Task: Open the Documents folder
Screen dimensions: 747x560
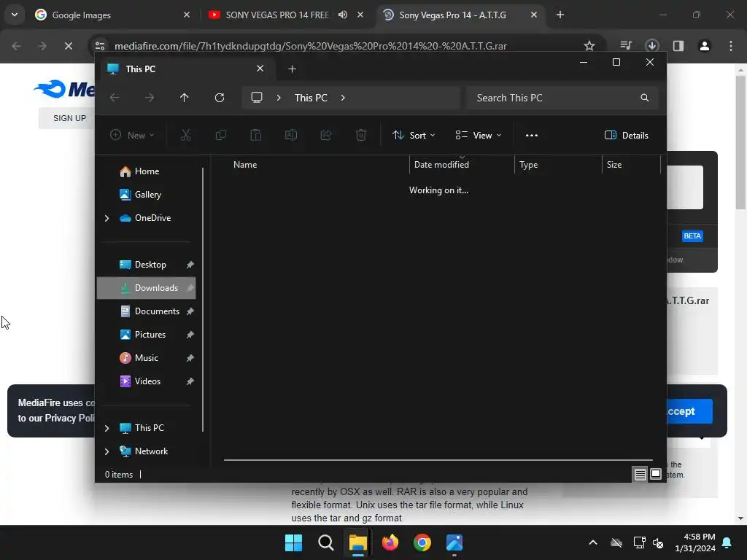Action: coord(146,311)
